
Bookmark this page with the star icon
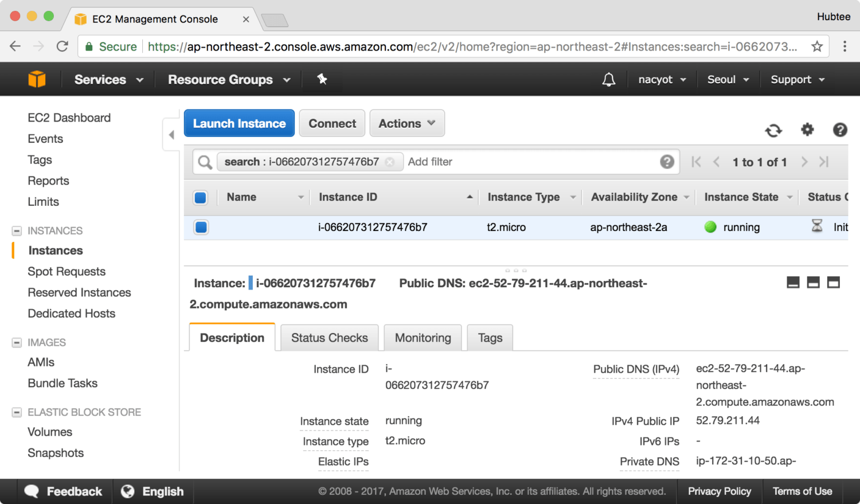pos(817,46)
